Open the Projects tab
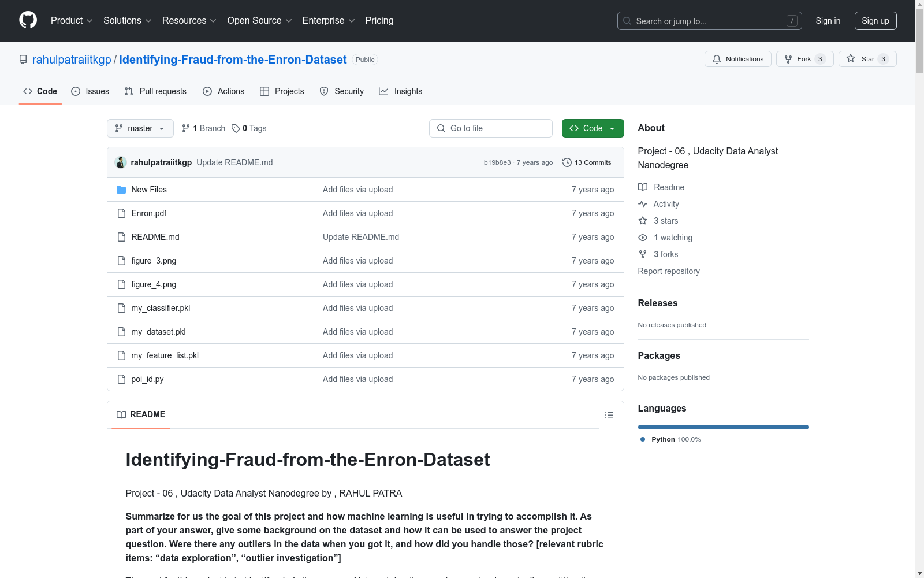The image size is (924, 578). click(282, 91)
